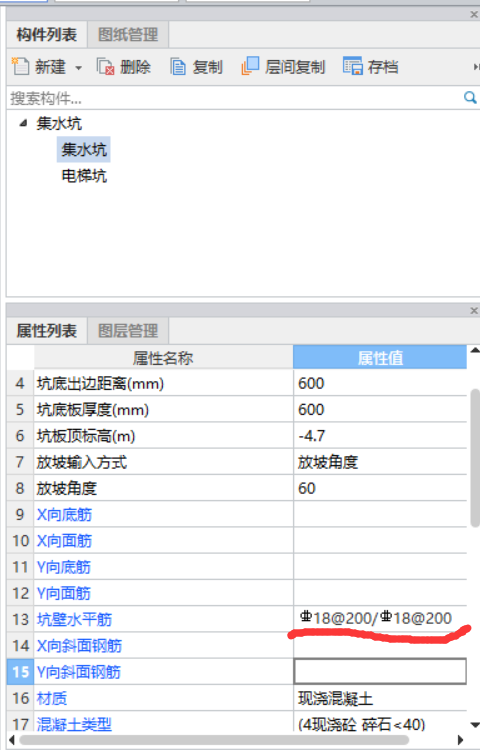Click the horizontal scrollbar right arrow
Image resolution: width=480 pixels, height=750 pixels.
click(x=461, y=740)
